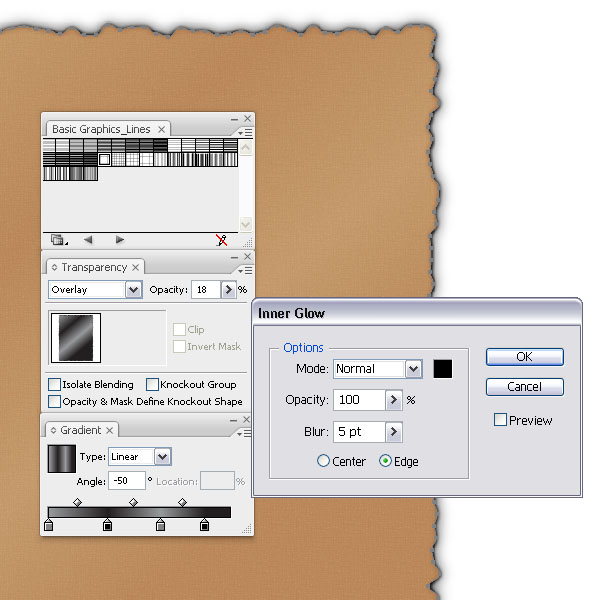Image resolution: width=600 pixels, height=600 pixels.
Task: Select the first gradient stop on the left
Action: point(48,524)
